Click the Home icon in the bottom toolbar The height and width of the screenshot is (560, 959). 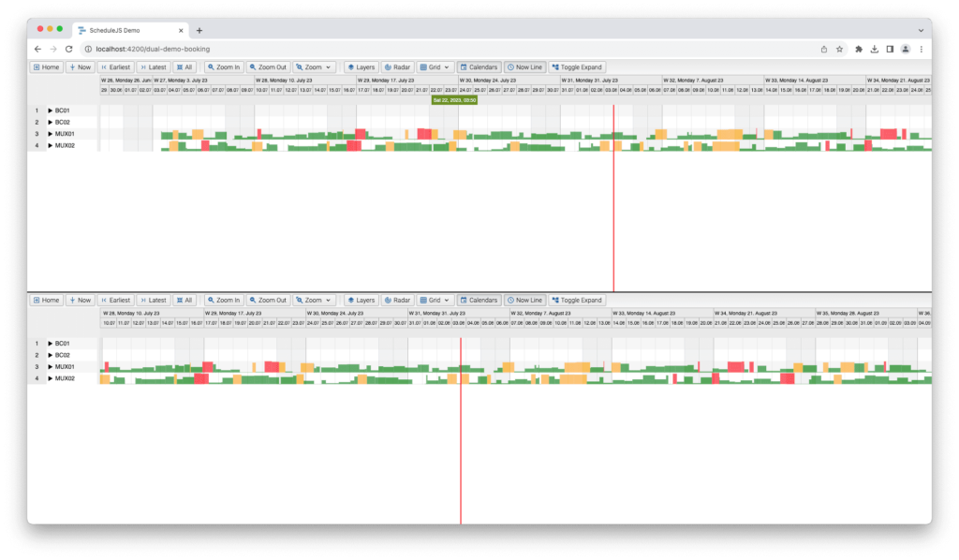pyautogui.click(x=46, y=300)
